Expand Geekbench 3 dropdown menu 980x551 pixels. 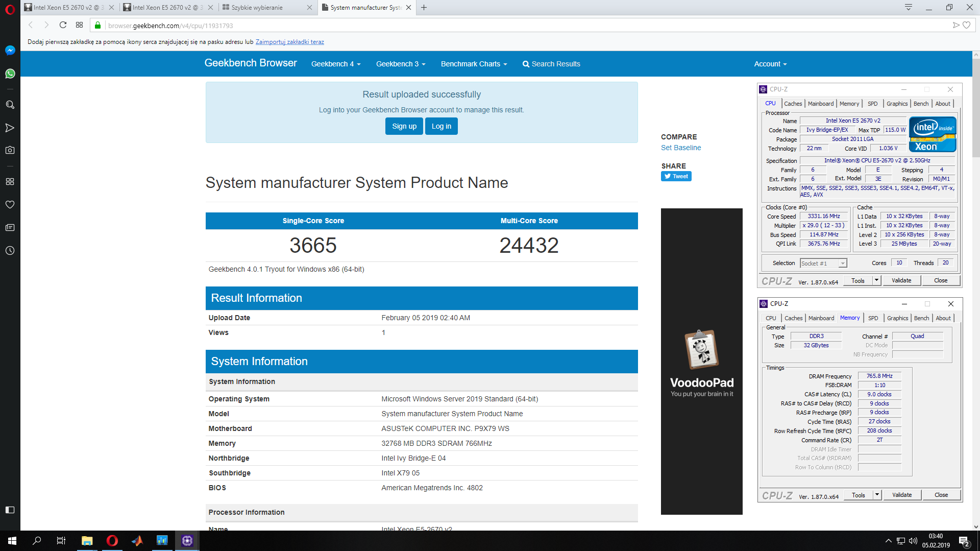pos(401,64)
